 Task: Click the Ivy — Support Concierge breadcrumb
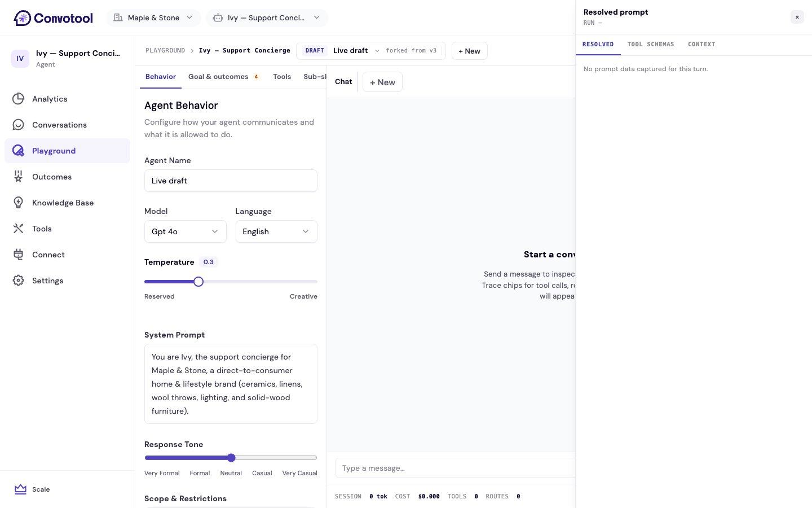(245, 51)
